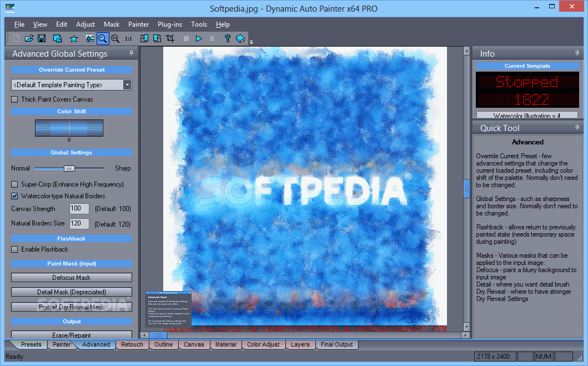Pin the Info panel

click(x=577, y=53)
